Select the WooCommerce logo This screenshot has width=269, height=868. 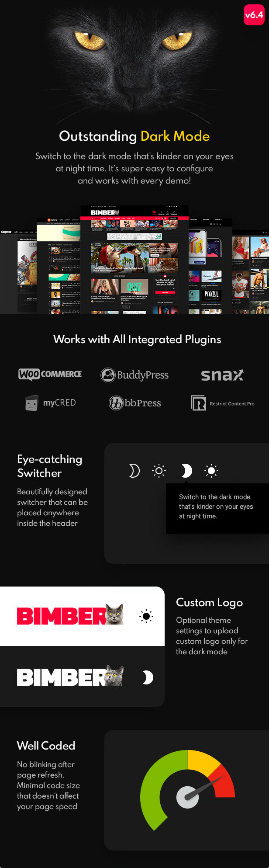[50, 374]
